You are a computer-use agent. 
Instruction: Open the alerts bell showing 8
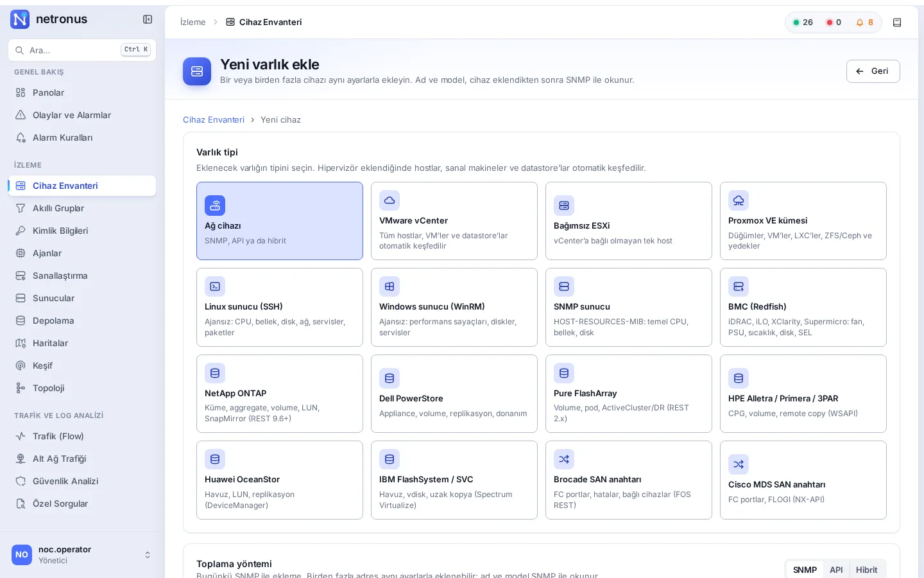coord(864,22)
